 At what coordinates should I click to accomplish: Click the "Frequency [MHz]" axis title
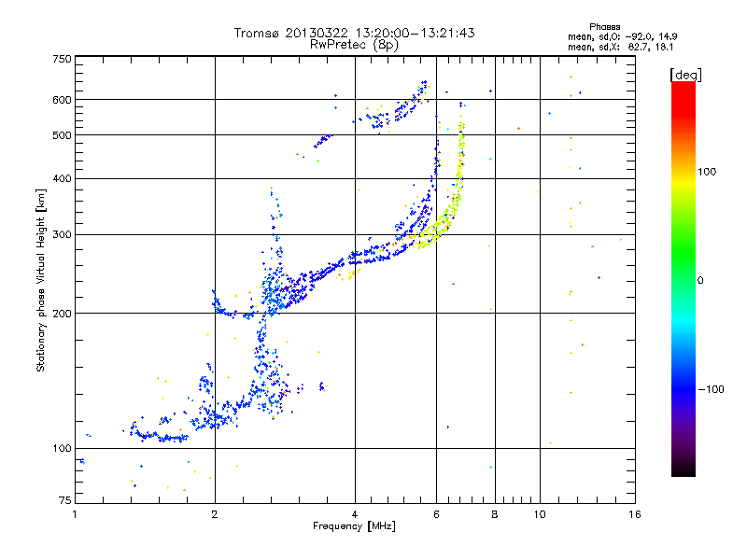tap(354, 525)
